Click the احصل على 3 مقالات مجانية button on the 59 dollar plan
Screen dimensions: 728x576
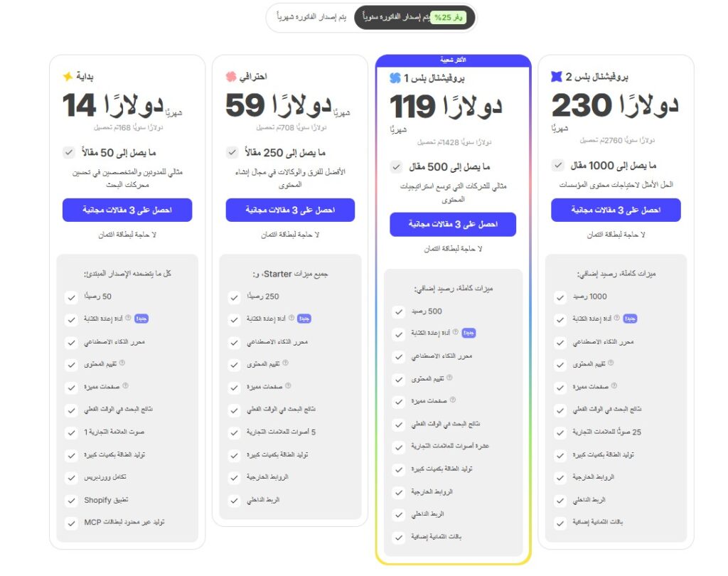tap(290, 210)
